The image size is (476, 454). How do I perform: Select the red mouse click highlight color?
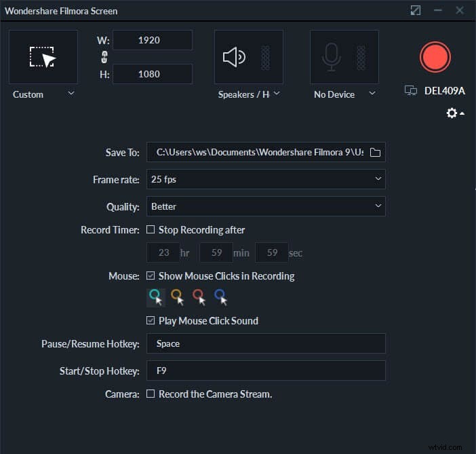(199, 297)
